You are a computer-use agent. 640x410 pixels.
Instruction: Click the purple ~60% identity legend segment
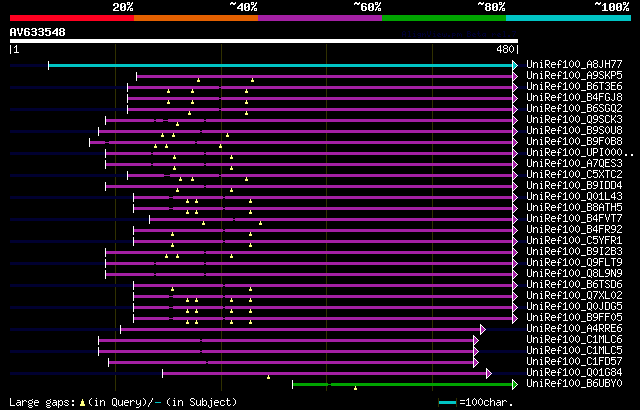(x=320, y=18)
